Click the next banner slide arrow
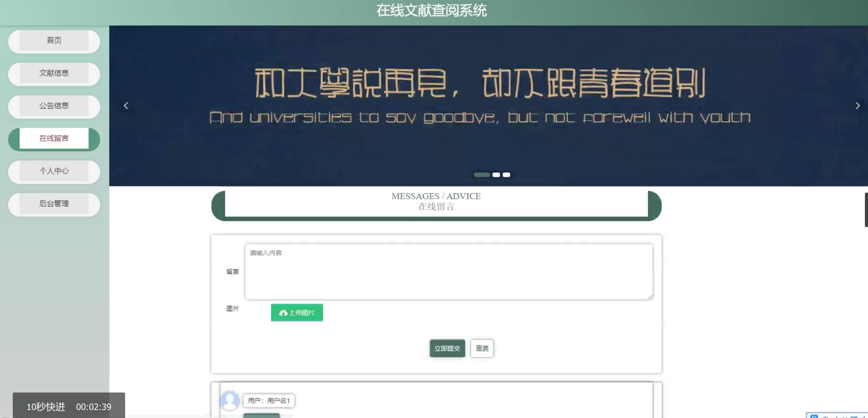This screenshot has width=868, height=418. click(858, 106)
